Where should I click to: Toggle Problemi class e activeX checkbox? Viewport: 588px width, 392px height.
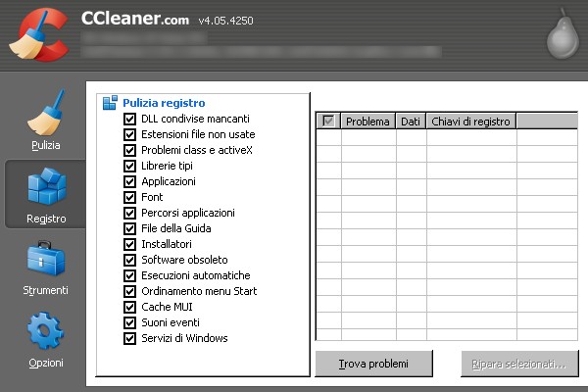(129, 150)
